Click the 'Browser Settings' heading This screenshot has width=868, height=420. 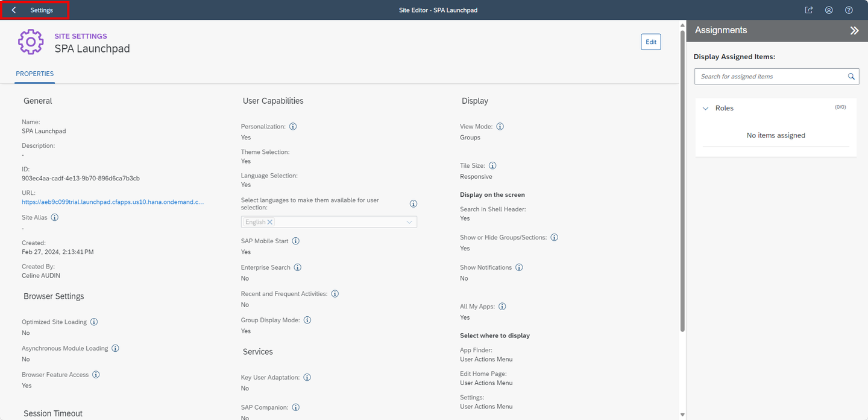[54, 296]
